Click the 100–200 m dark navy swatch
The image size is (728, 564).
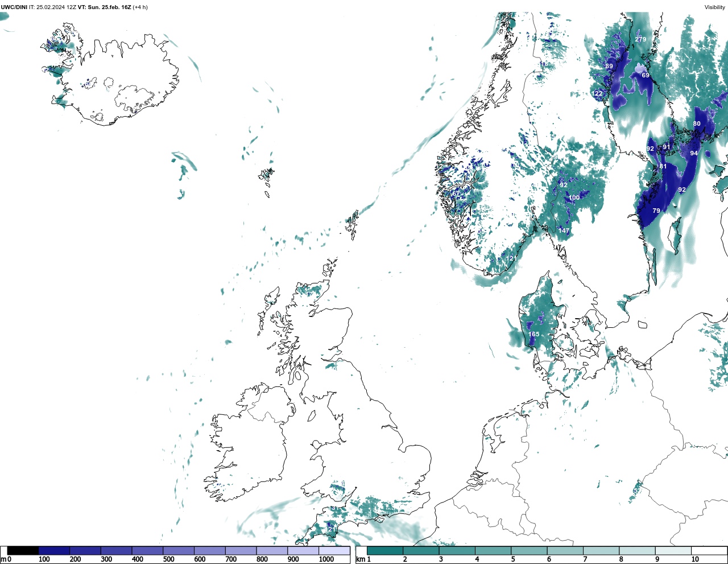pos(54,551)
